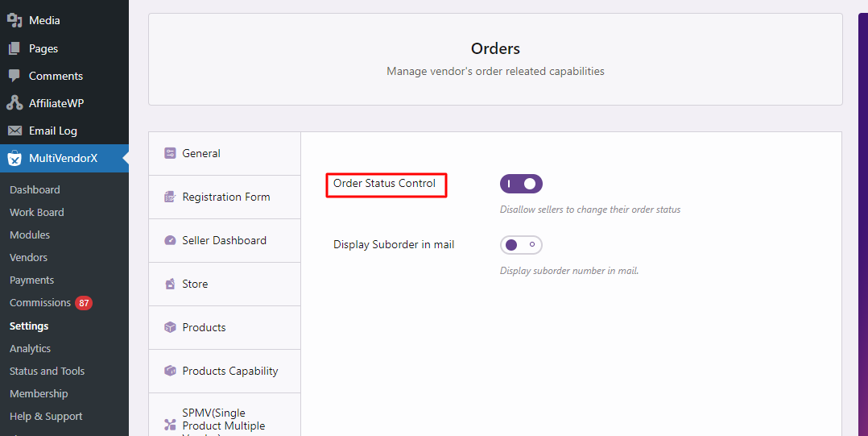This screenshot has height=436, width=868.
Task: Click the Orders page heading
Action: pyautogui.click(x=495, y=48)
